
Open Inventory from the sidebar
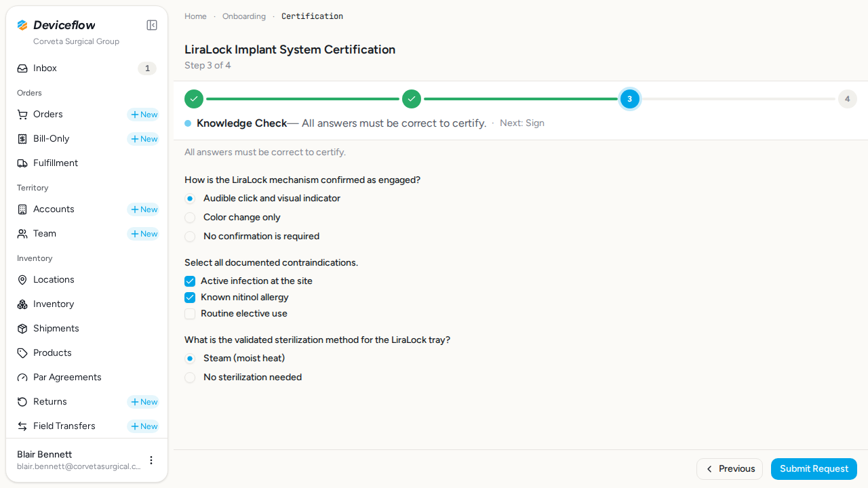(87, 304)
